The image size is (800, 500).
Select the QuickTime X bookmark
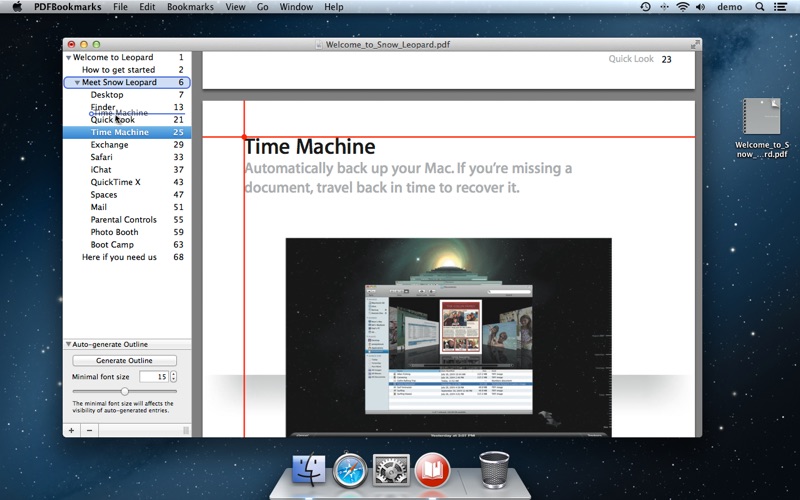127,182
